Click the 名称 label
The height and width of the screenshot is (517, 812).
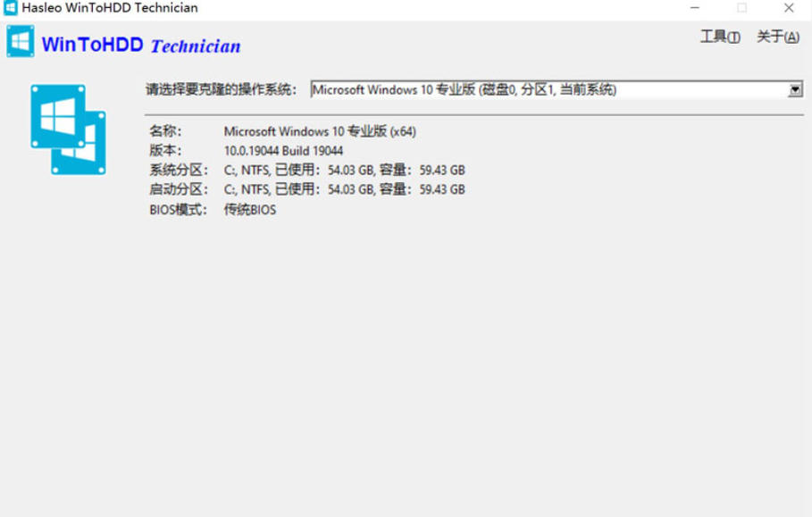[166, 131]
